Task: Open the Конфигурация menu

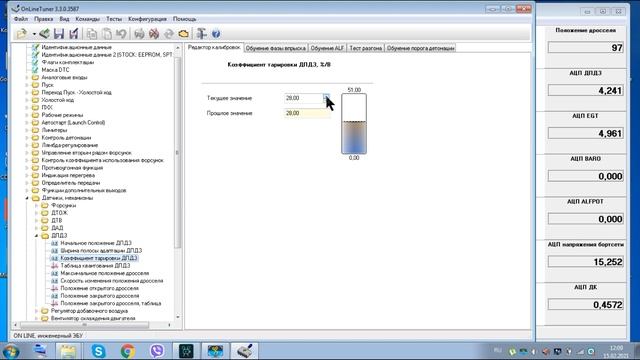Action: coord(147,19)
